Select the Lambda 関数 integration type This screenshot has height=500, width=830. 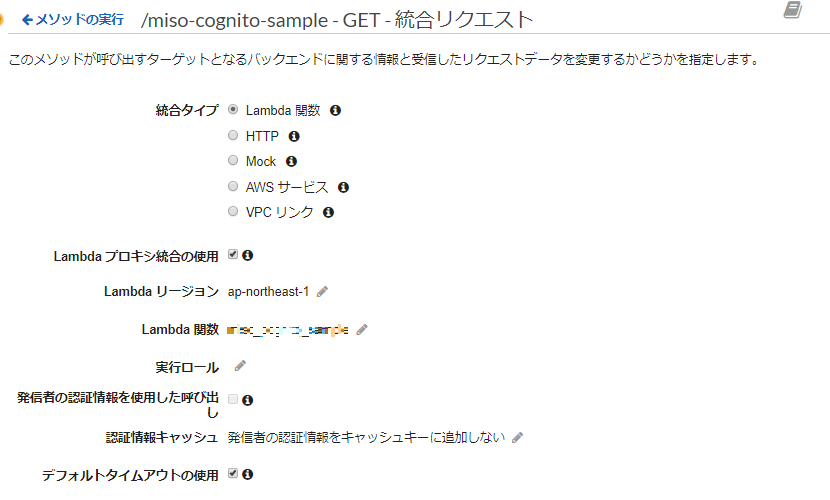click(233, 110)
